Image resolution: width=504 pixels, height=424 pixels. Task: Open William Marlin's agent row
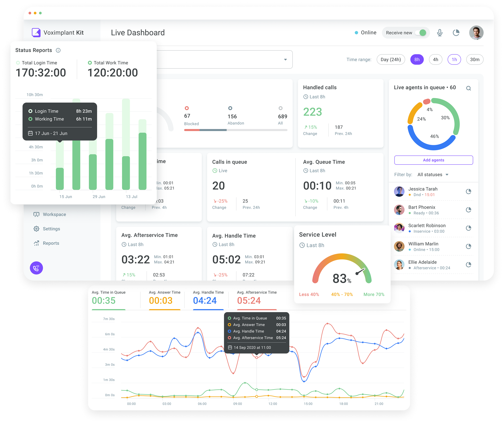coord(433,246)
